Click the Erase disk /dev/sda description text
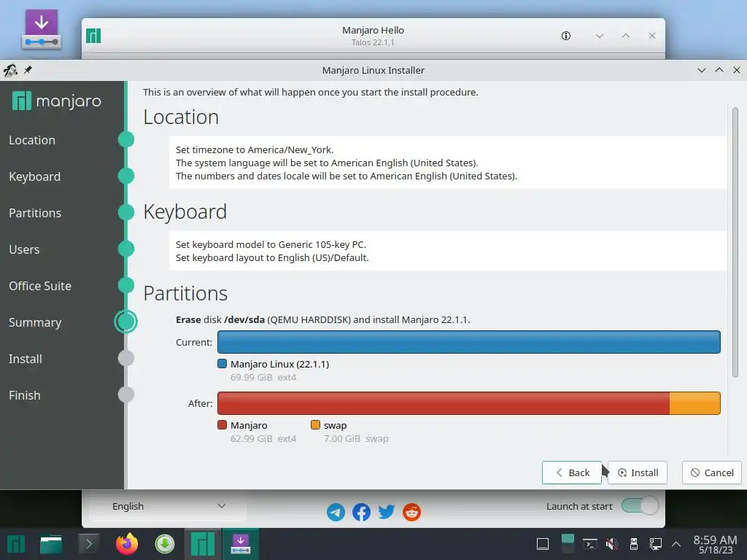747x560 pixels. click(322, 319)
